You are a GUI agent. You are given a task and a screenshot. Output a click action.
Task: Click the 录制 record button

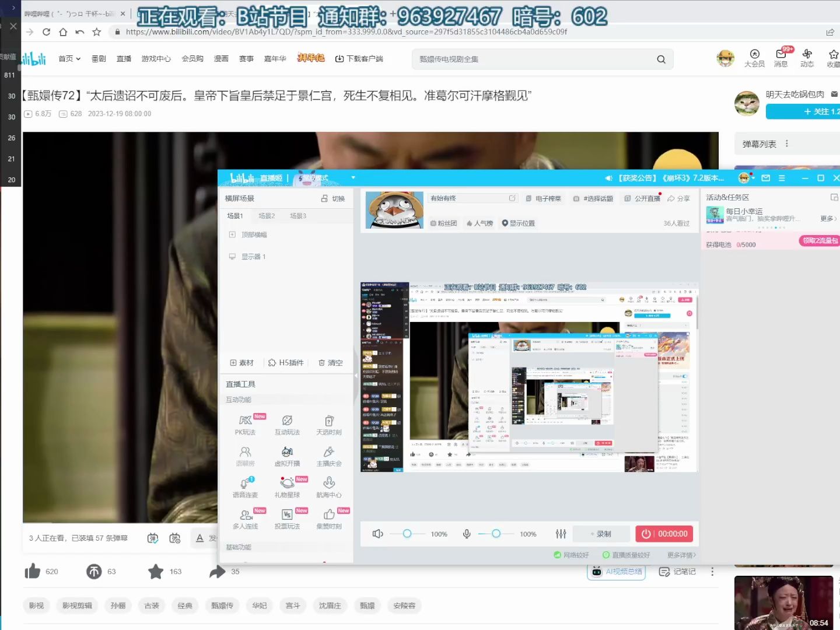pos(601,534)
